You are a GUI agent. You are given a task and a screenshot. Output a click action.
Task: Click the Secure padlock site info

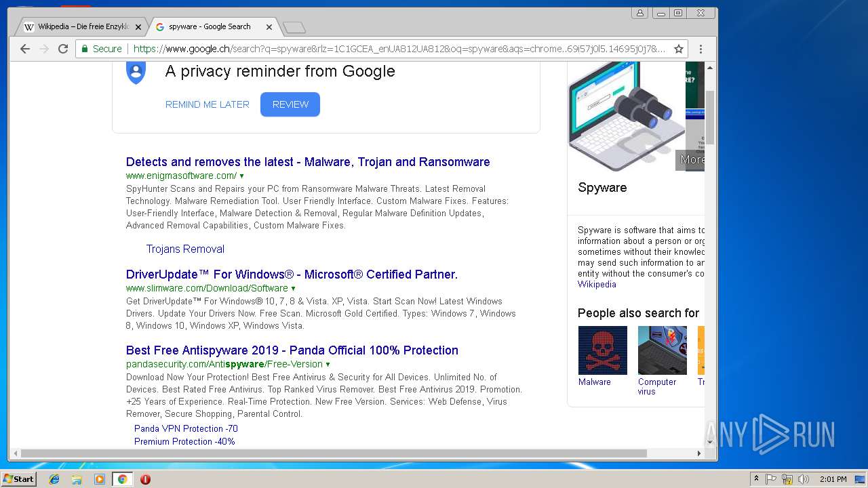pyautogui.click(x=102, y=49)
